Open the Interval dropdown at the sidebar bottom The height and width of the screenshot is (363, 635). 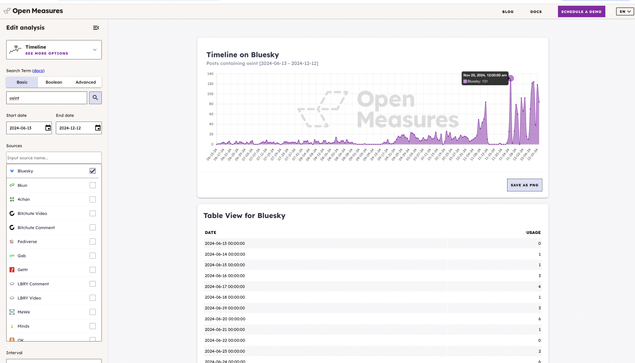pos(54,361)
